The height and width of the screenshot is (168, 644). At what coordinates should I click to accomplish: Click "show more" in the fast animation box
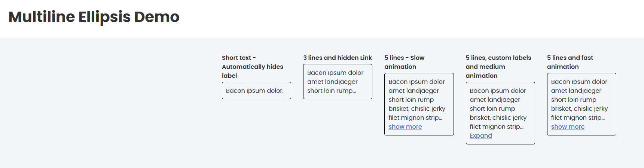click(x=567, y=127)
